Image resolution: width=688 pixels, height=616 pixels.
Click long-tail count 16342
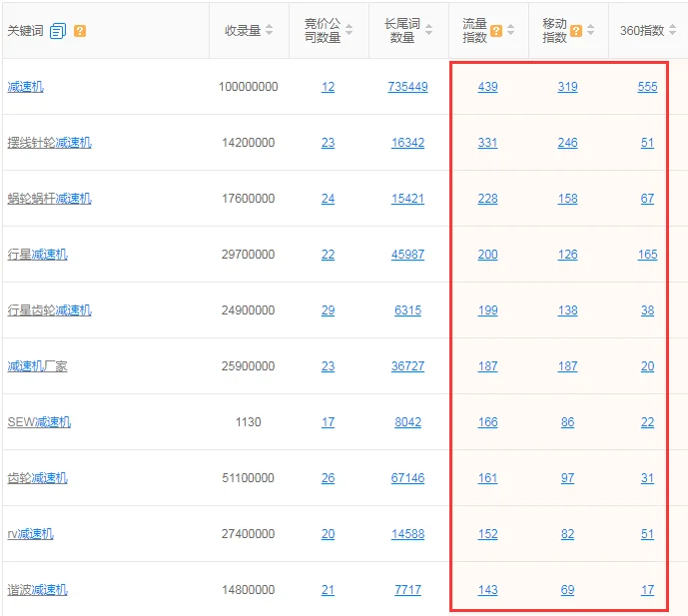(x=407, y=142)
